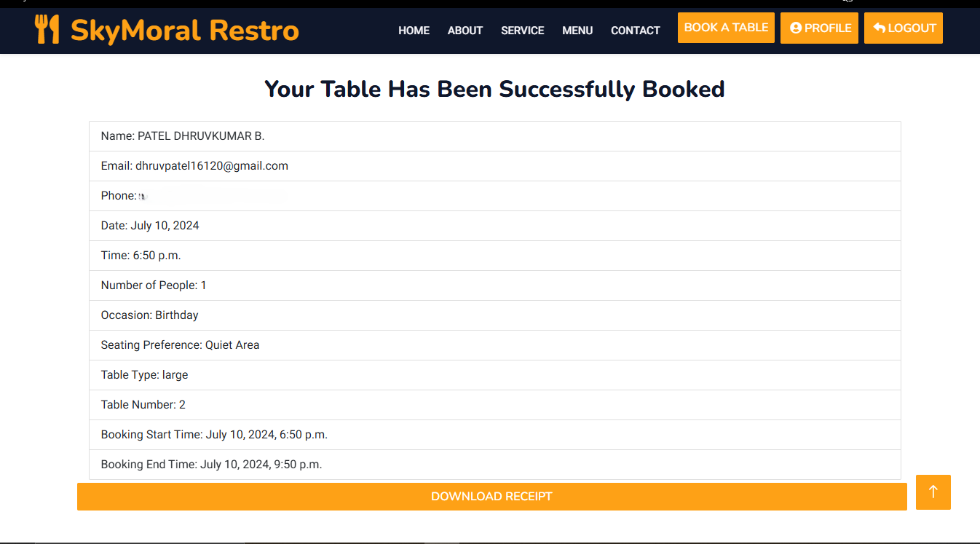Click the Name: PATEL DHRUVKUMAR B. row

(495, 136)
